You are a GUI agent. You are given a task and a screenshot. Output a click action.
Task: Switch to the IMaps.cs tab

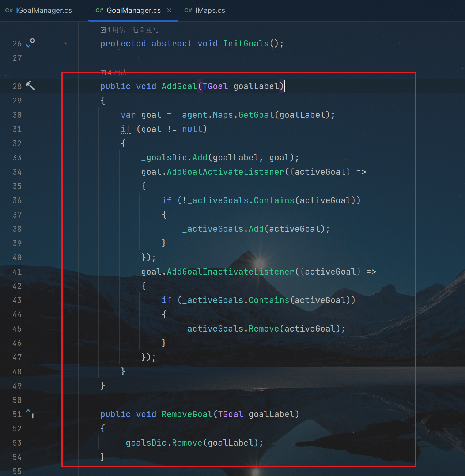[210, 11]
